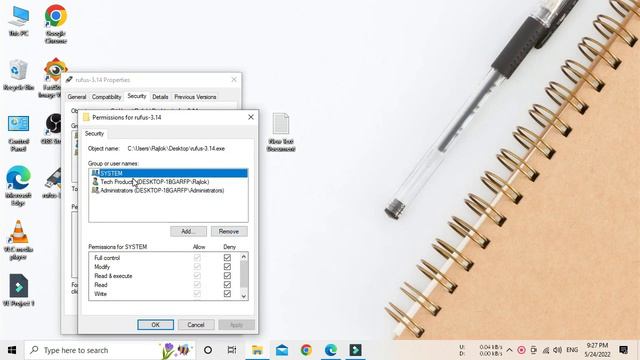Toggle Allow checkbox for Read & execute
Image resolution: width=640 pixels, height=360 pixels.
coord(197,276)
